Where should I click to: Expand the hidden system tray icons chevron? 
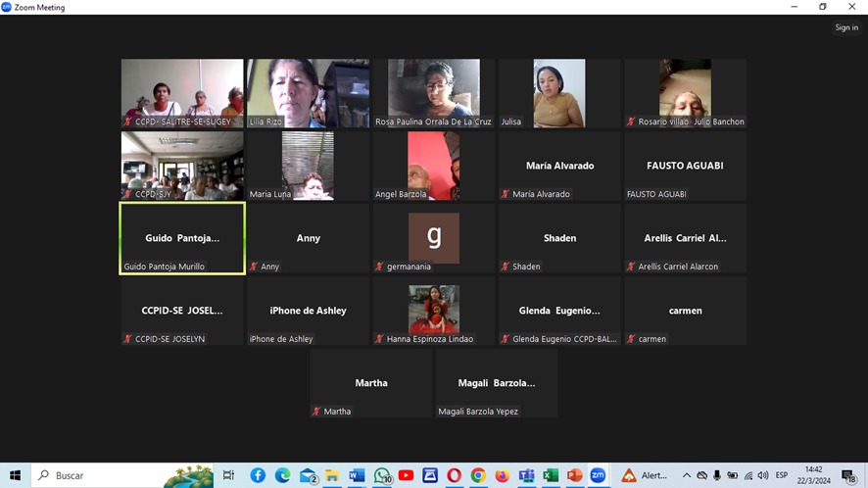(x=686, y=475)
